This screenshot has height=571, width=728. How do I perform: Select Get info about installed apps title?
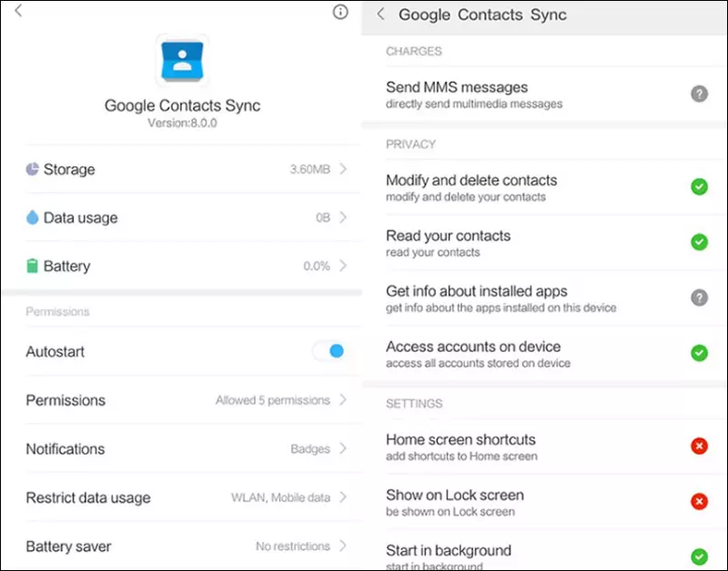point(476,291)
